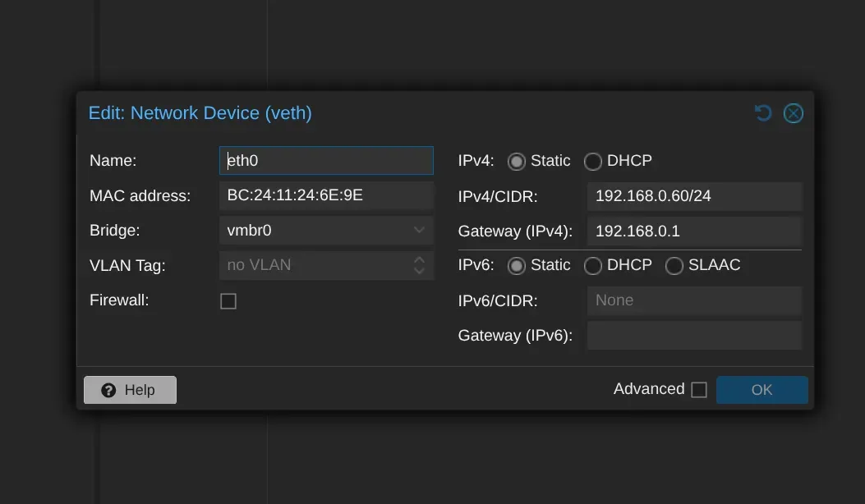This screenshot has height=504, width=865.
Task: Click the reset form icon in dialog header
Action: click(x=763, y=113)
